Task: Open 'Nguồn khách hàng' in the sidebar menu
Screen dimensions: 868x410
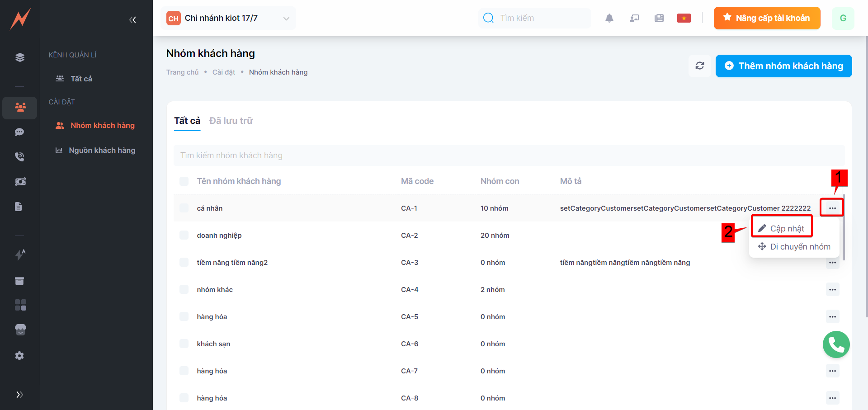Action: (102, 150)
